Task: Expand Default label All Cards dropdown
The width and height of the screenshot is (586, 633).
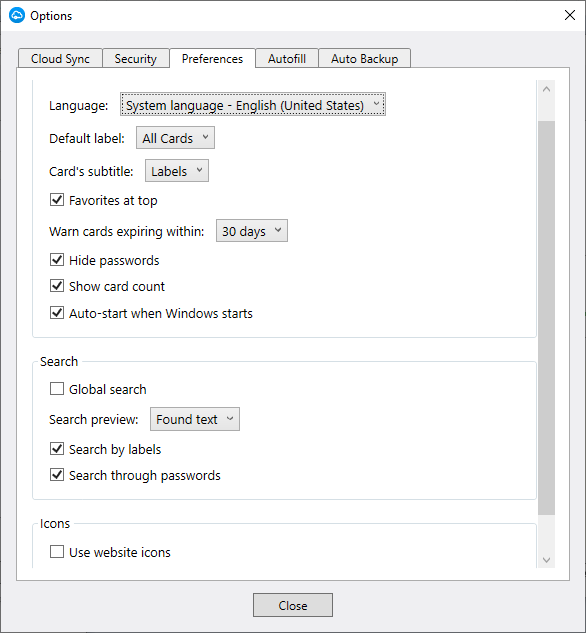Action: tap(175, 138)
